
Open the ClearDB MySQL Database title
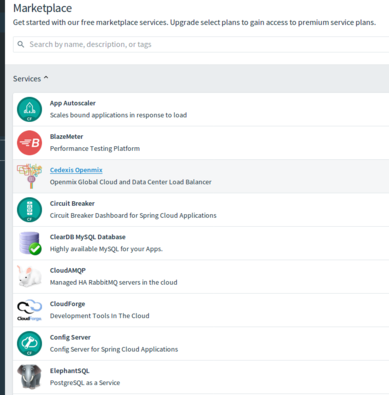[88, 237]
